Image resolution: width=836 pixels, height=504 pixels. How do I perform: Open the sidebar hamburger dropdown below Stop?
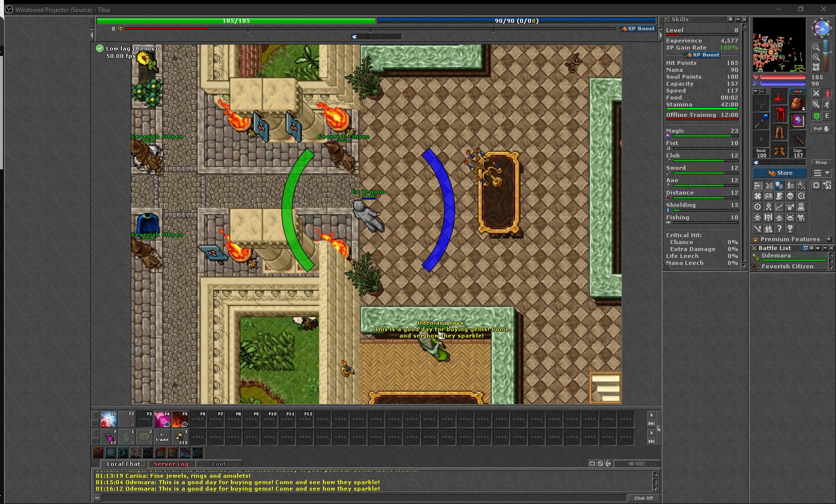[822, 173]
